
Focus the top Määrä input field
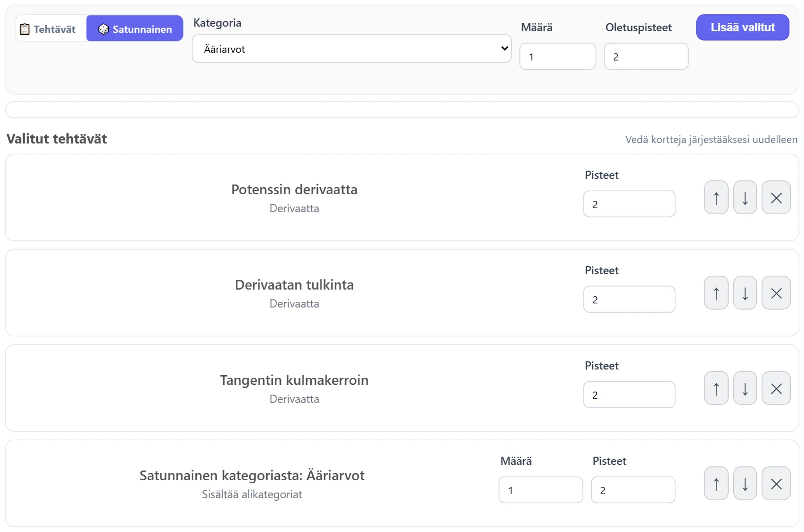(558, 56)
